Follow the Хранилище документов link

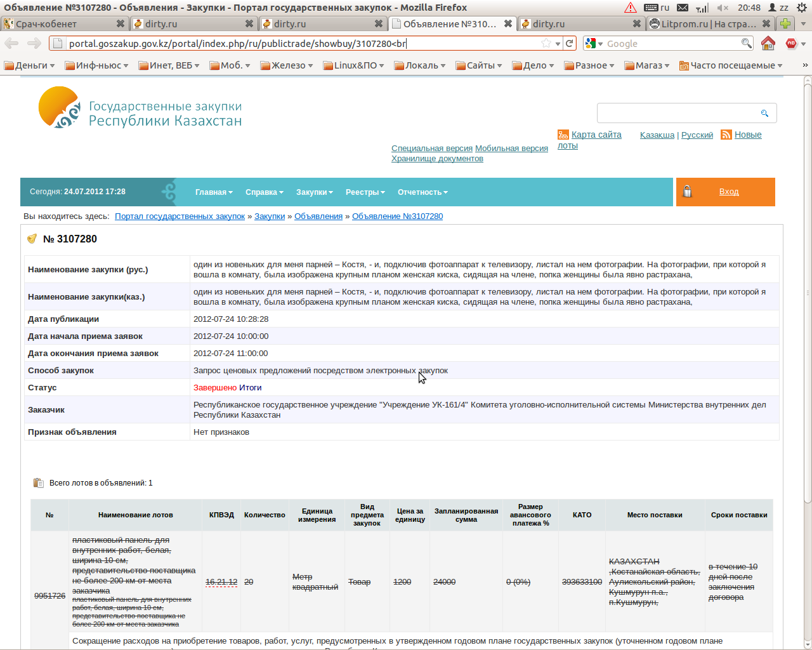(437, 159)
